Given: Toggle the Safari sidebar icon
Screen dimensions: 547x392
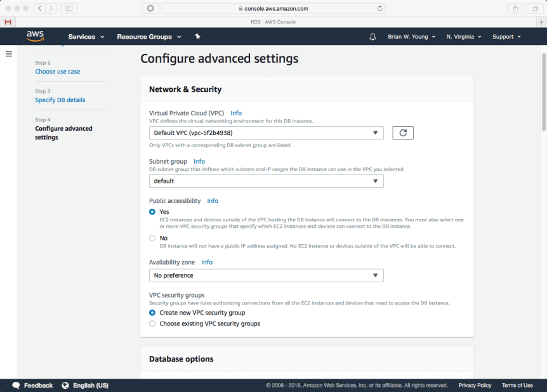Looking at the screenshot, I should (69, 8).
